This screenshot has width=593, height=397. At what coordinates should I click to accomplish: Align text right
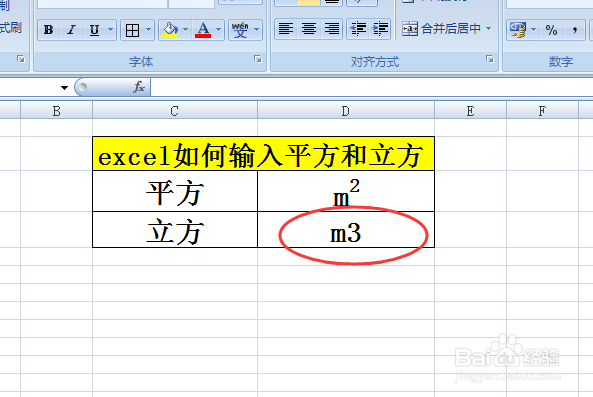(332, 29)
